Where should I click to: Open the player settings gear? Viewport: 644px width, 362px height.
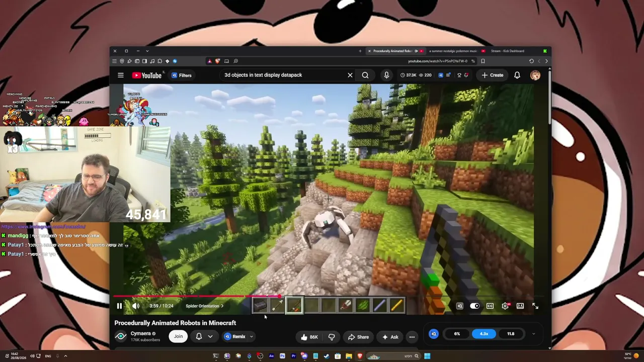coord(505,306)
